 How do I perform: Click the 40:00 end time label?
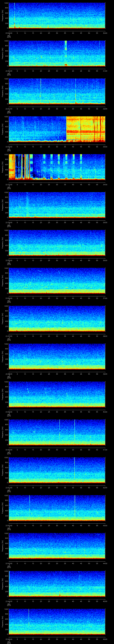tap(105, 412)
